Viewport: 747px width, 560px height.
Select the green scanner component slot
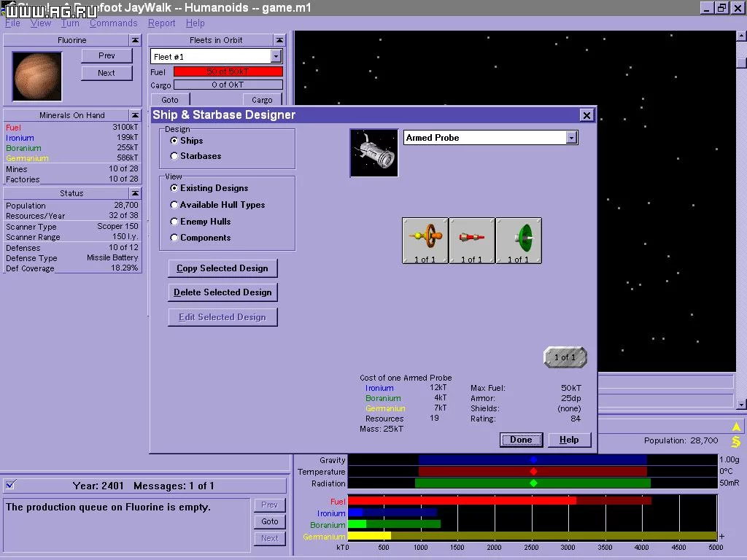click(519, 241)
